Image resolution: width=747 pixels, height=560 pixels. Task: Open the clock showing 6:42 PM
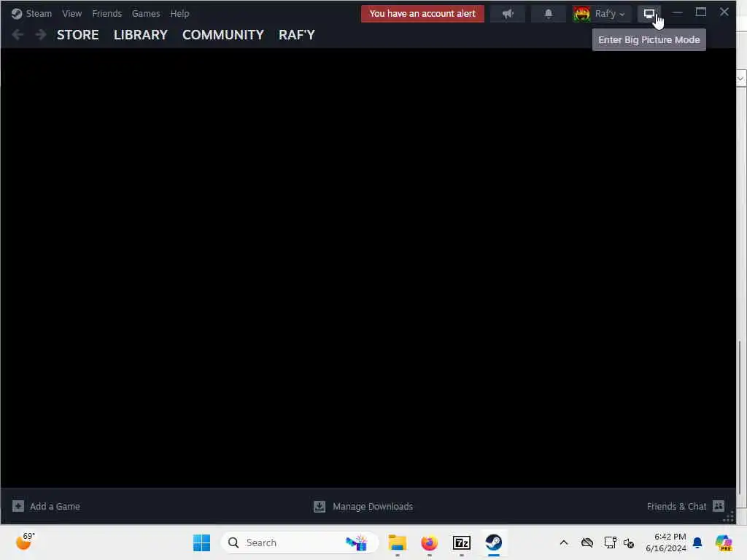(666, 542)
